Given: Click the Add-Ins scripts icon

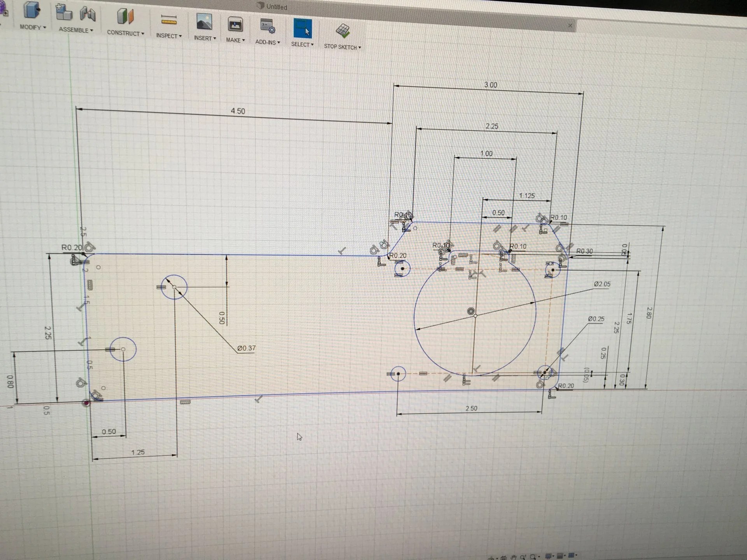Looking at the screenshot, I should click(x=268, y=26).
